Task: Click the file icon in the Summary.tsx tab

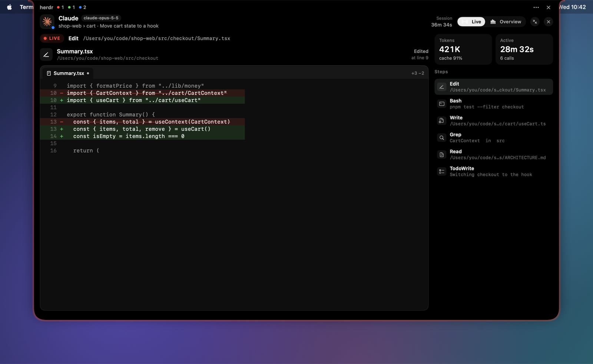Action: point(49,73)
